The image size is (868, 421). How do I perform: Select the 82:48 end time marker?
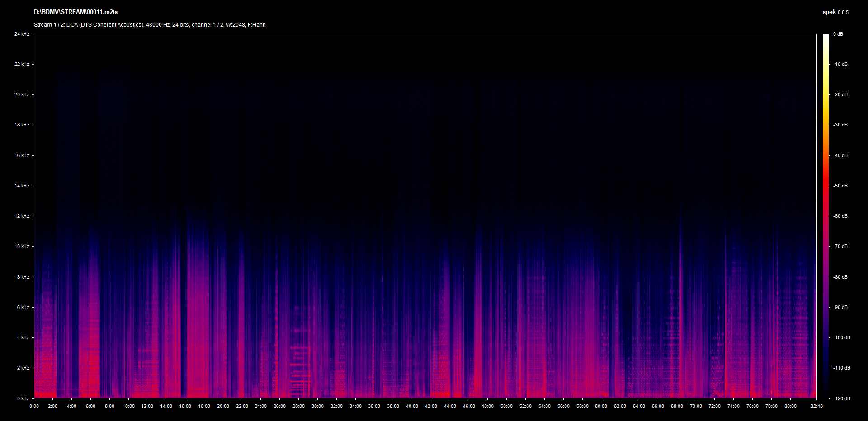[x=816, y=406]
